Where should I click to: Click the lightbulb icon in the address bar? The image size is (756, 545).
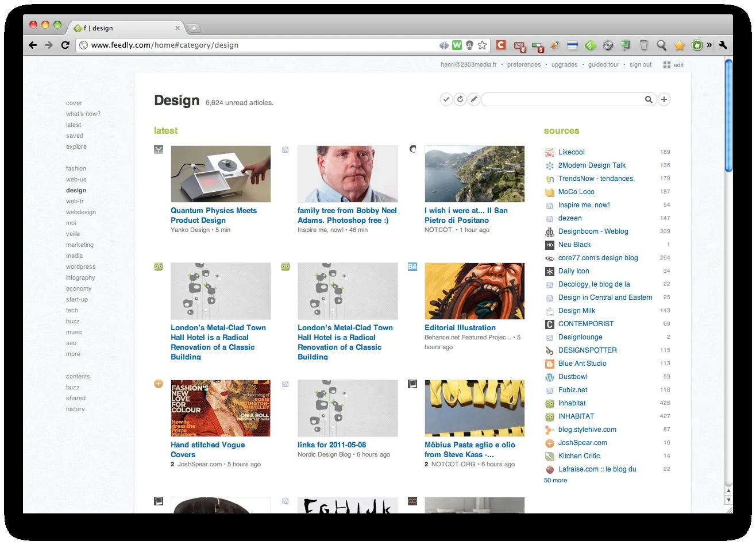[469, 45]
